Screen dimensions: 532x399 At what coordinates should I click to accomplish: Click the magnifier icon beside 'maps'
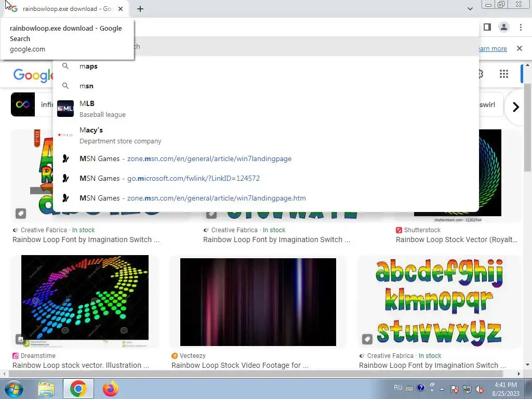tap(65, 66)
